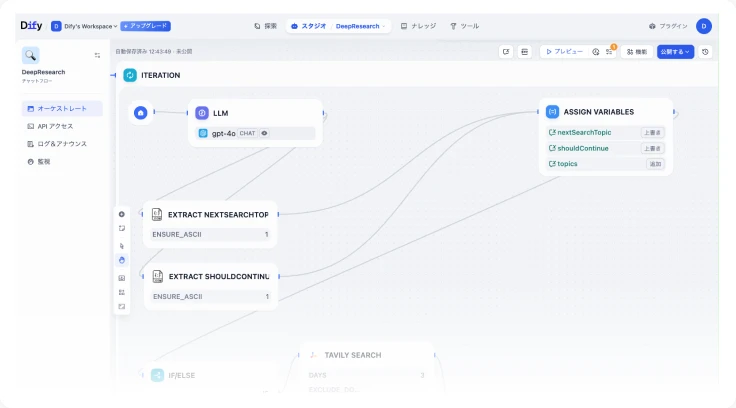Click the CHAT mode tag
The height and width of the screenshot is (408, 736).
pyautogui.click(x=247, y=133)
